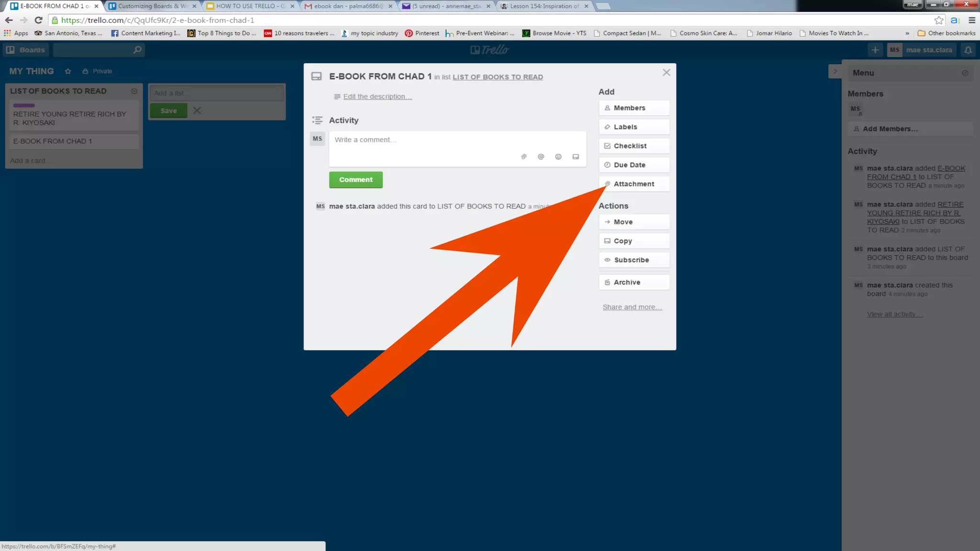Star the MY THING board
Viewport: 980px width, 551px height.
68,71
